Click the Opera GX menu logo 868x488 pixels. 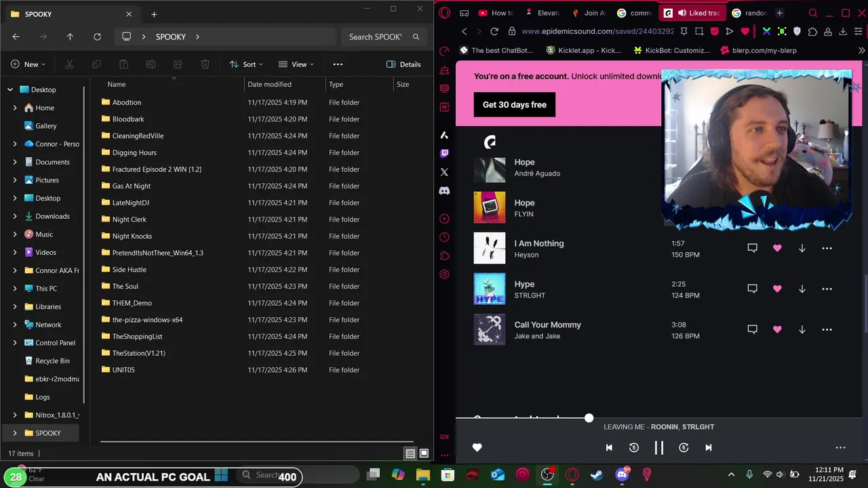[444, 12]
